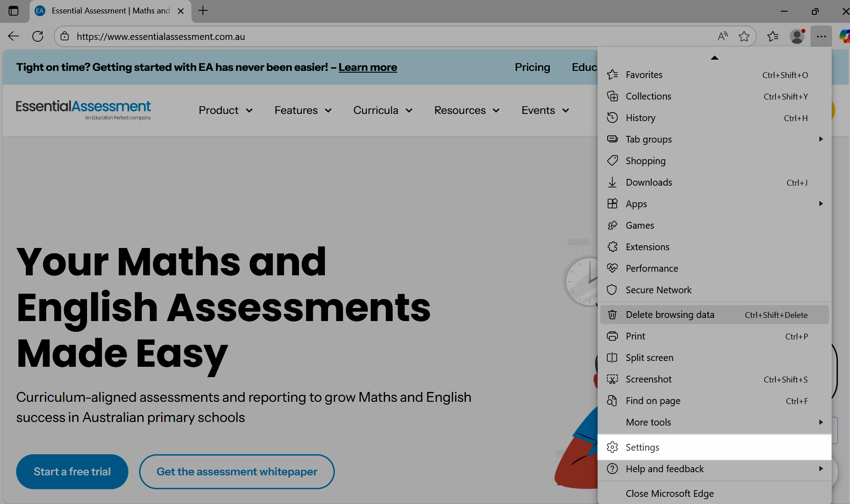Click the Games icon
Image resolution: width=850 pixels, height=504 pixels.
coord(612,226)
